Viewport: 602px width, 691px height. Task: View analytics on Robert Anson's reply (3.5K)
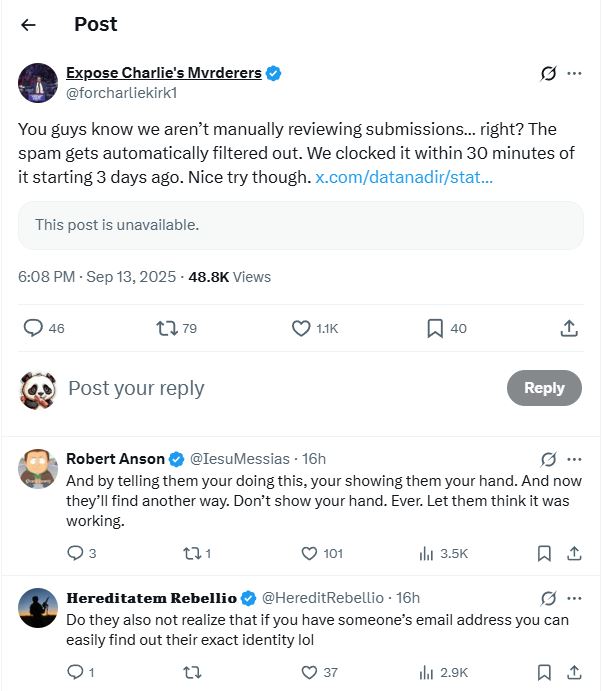point(427,553)
